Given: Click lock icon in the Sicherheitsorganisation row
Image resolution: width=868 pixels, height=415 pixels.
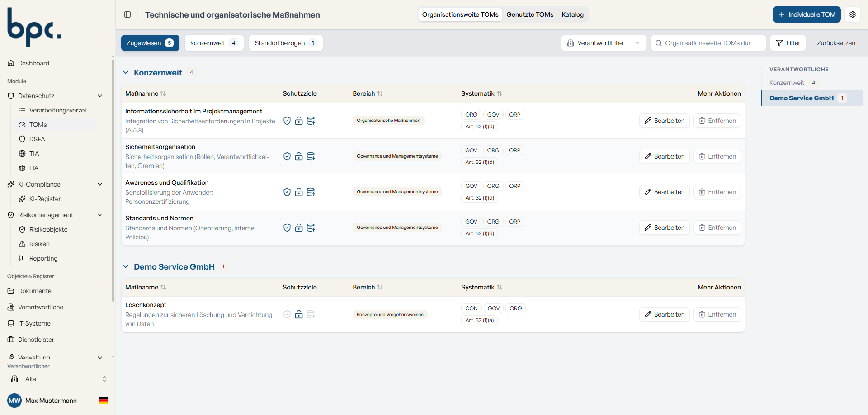Looking at the screenshot, I should (x=299, y=156).
